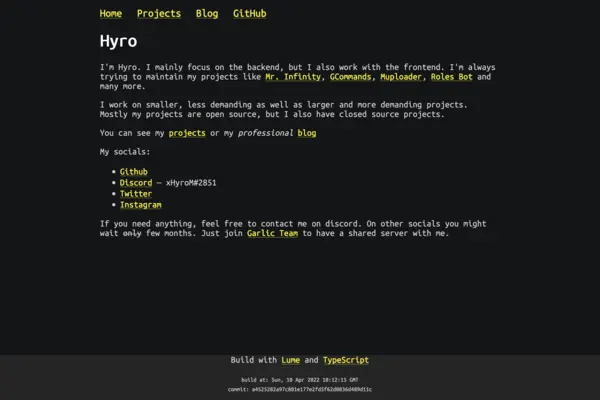This screenshot has height=400, width=600.
Task: Visit the GCommands project link
Action: 351,77
